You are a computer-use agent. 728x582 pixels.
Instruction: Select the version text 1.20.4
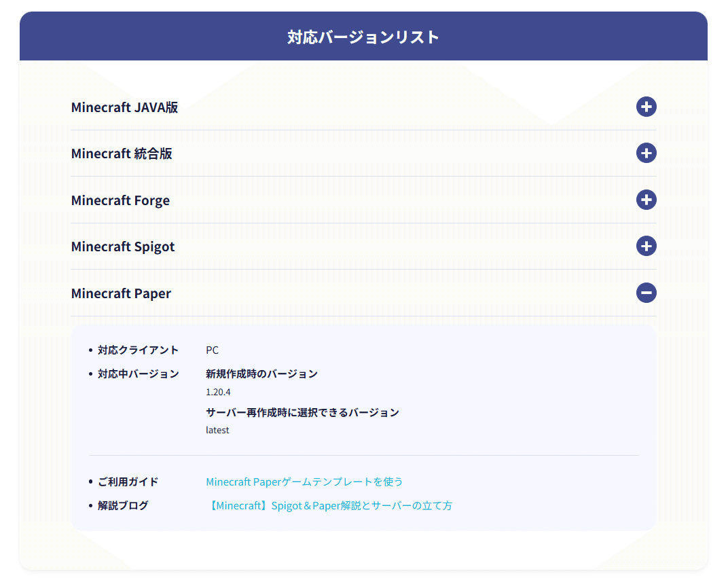[218, 393]
